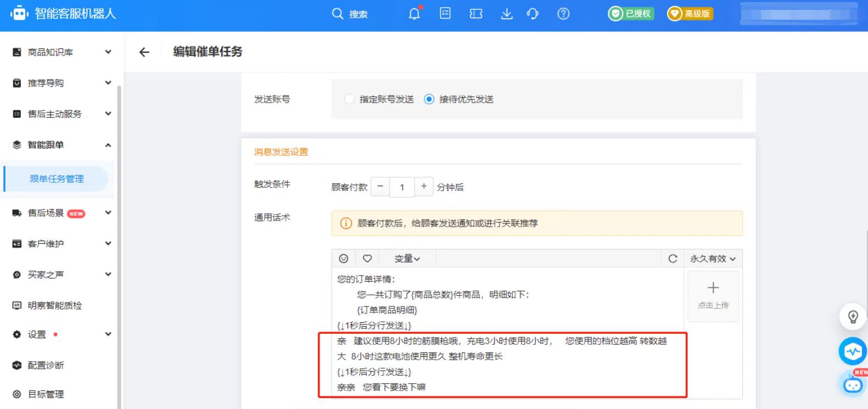Click 点击上传 to upload image
868x409 pixels.
coord(713,296)
